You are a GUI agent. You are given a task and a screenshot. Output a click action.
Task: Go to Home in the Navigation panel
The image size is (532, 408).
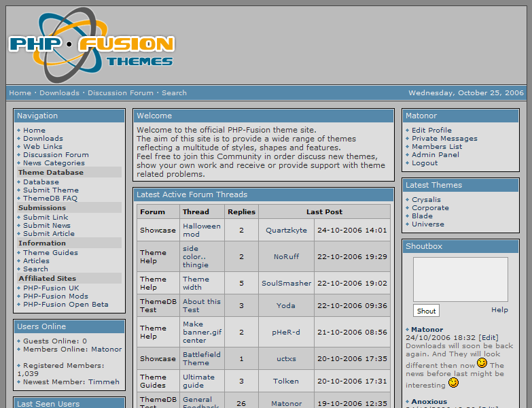tap(34, 131)
